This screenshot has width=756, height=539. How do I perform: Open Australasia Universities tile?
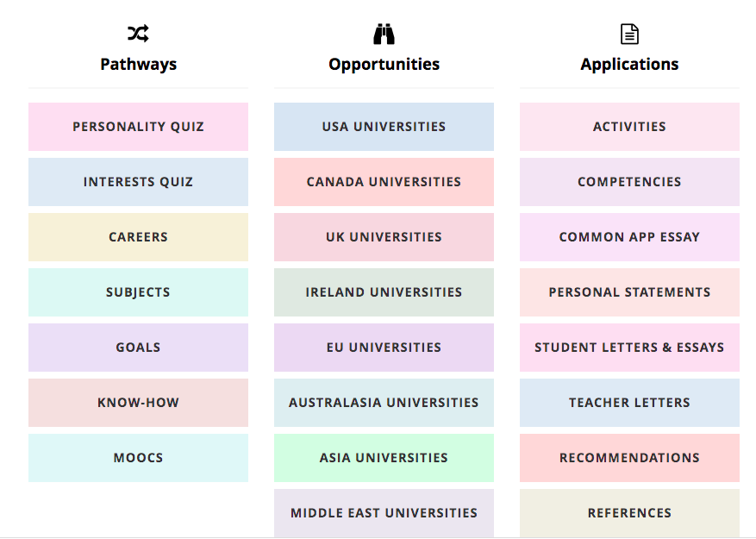(384, 403)
